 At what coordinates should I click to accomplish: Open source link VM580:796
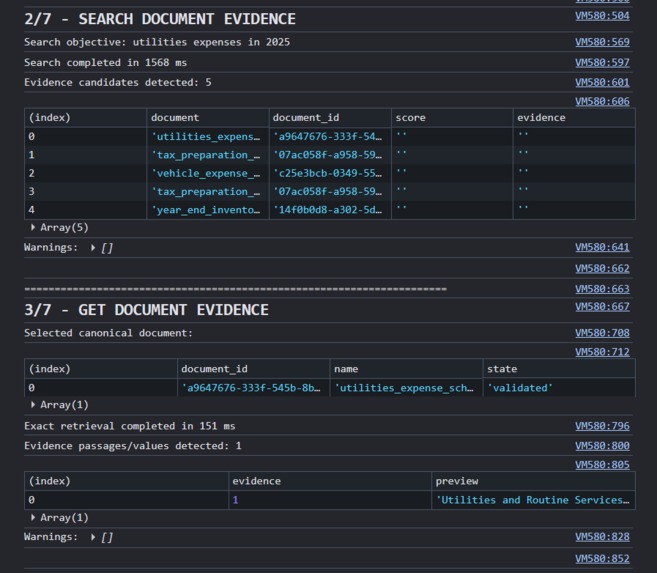602,426
